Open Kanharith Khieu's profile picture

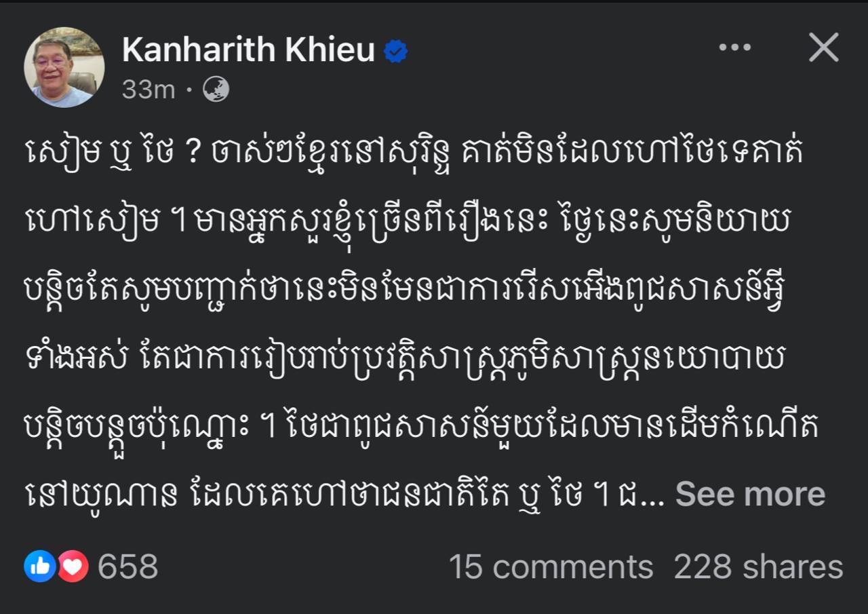[64, 67]
